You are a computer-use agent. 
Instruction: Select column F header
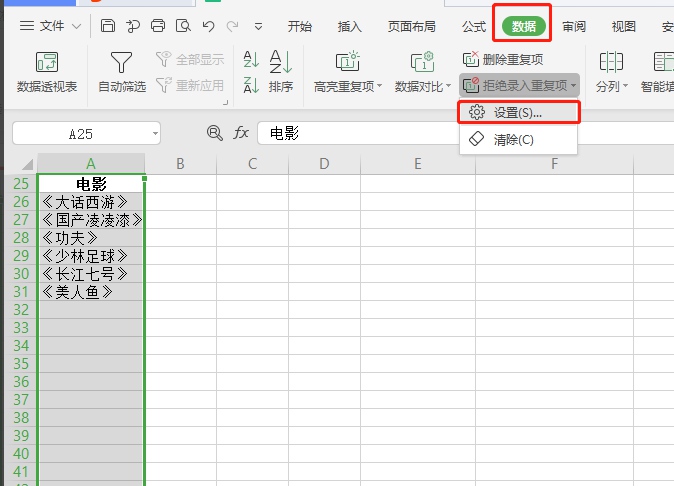(x=554, y=164)
